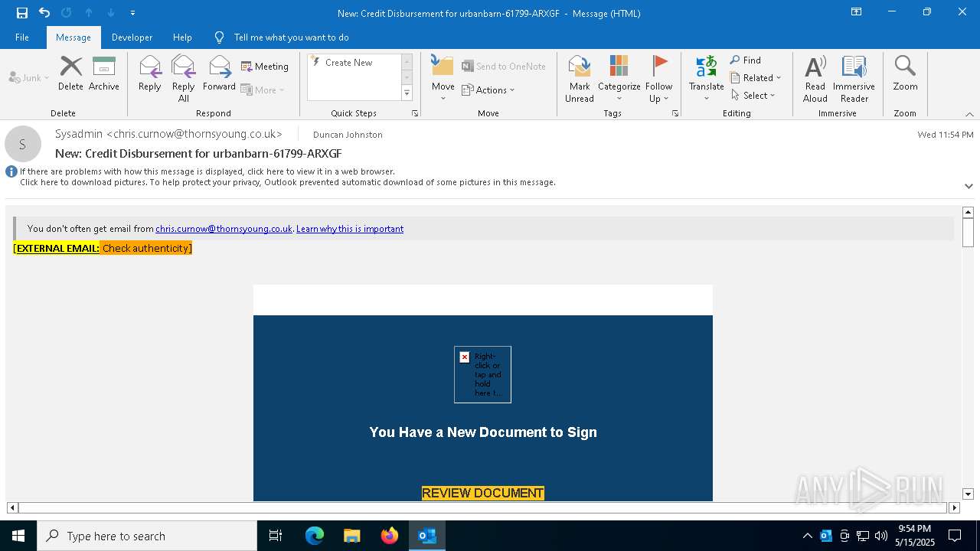Viewport: 980px width, 551px height.
Task: Choose Reply All
Action: [x=183, y=79]
